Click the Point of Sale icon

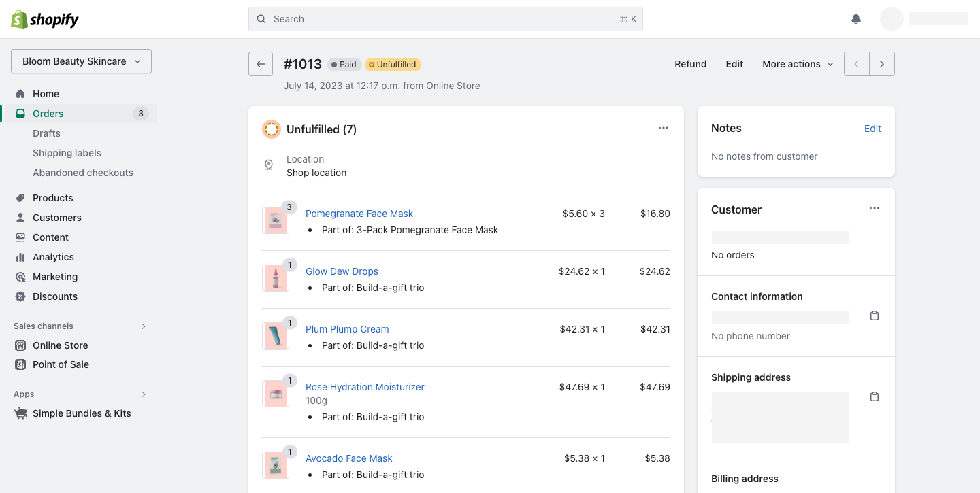coord(20,364)
